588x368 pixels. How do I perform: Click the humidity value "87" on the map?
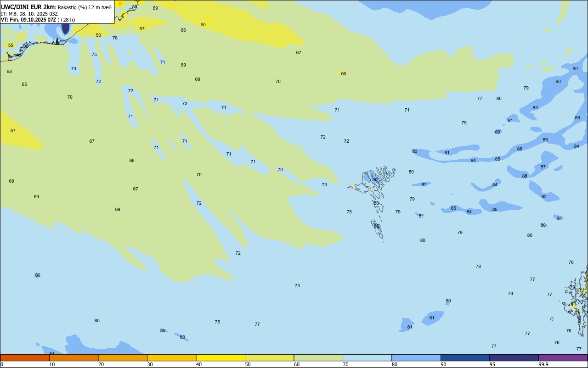pyautogui.click(x=543, y=167)
